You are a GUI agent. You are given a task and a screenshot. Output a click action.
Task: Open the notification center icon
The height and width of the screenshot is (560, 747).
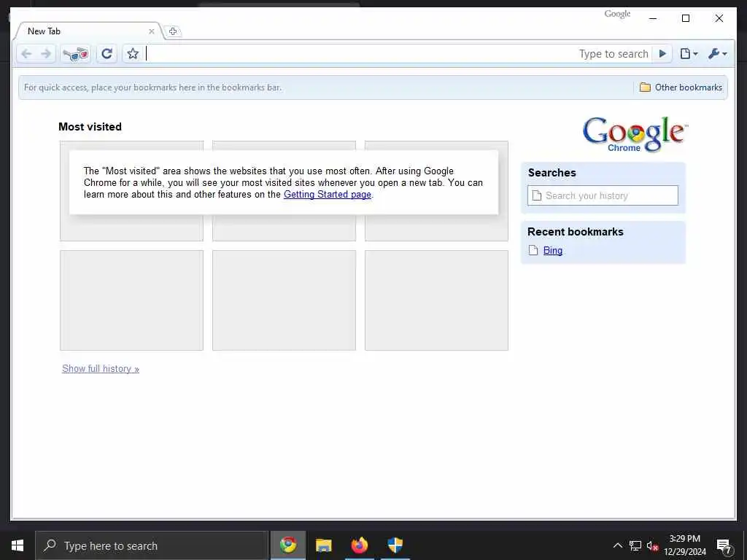724,546
